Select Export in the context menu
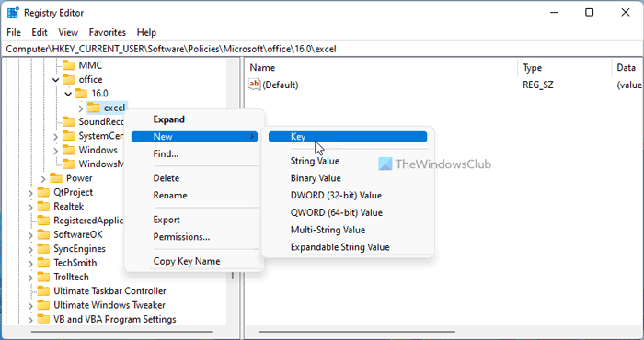This screenshot has height=340, width=644. (x=167, y=220)
